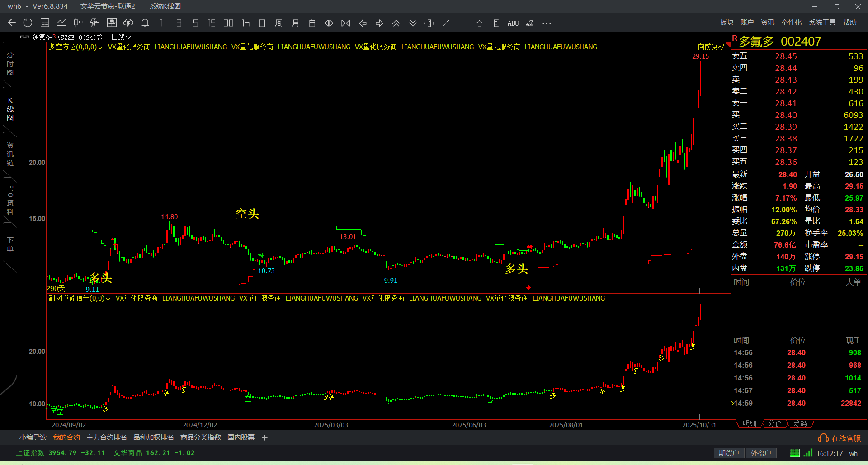868x465 pixels.
Task: Open 在线客服 online support
Action: tap(840, 438)
